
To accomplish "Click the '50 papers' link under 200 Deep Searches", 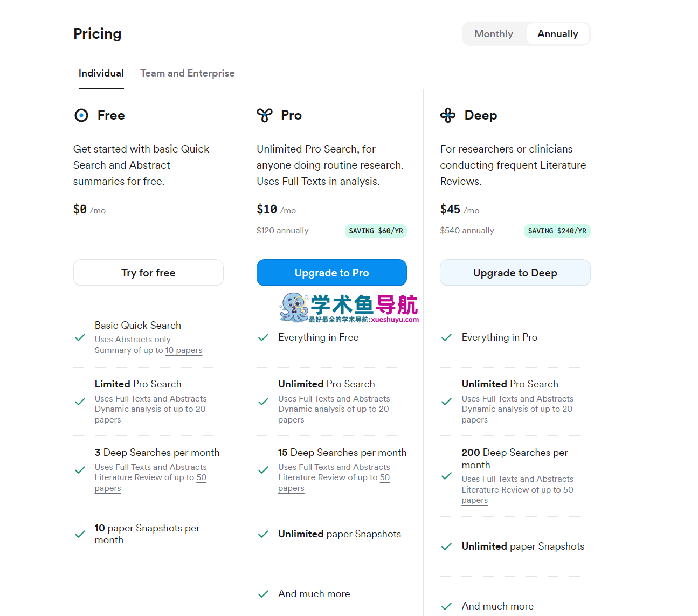I will [x=568, y=490].
